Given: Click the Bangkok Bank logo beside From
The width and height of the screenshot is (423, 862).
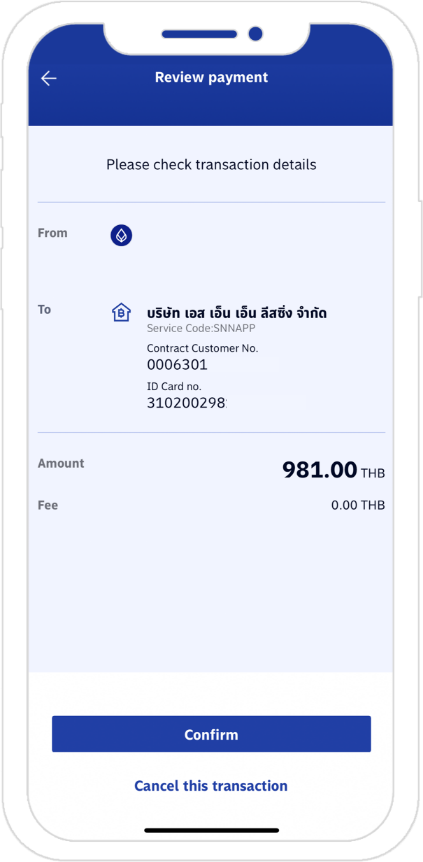Looking at the screenshot, I should (121, 236).
